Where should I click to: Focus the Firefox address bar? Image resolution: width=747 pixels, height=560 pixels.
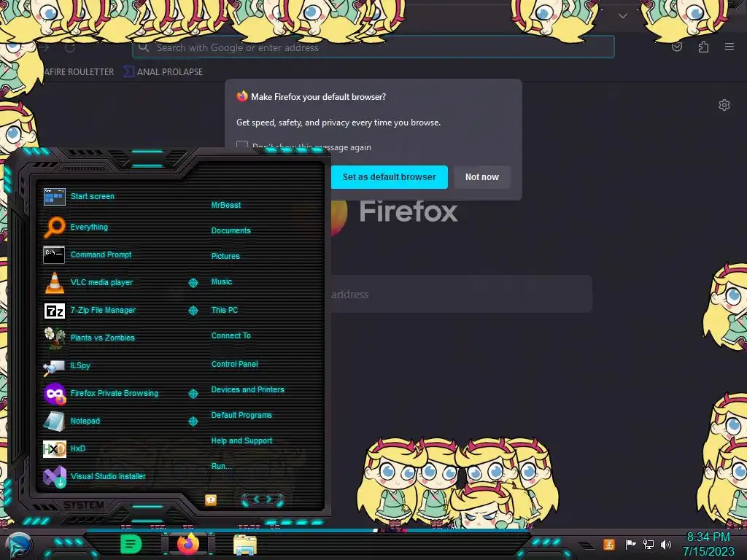373,47
